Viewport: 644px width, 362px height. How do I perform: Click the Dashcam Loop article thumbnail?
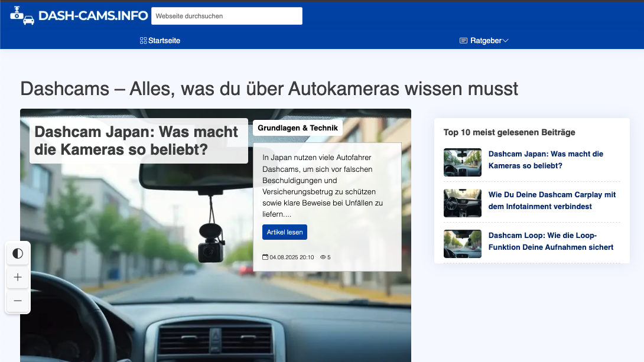click(462, 244)
